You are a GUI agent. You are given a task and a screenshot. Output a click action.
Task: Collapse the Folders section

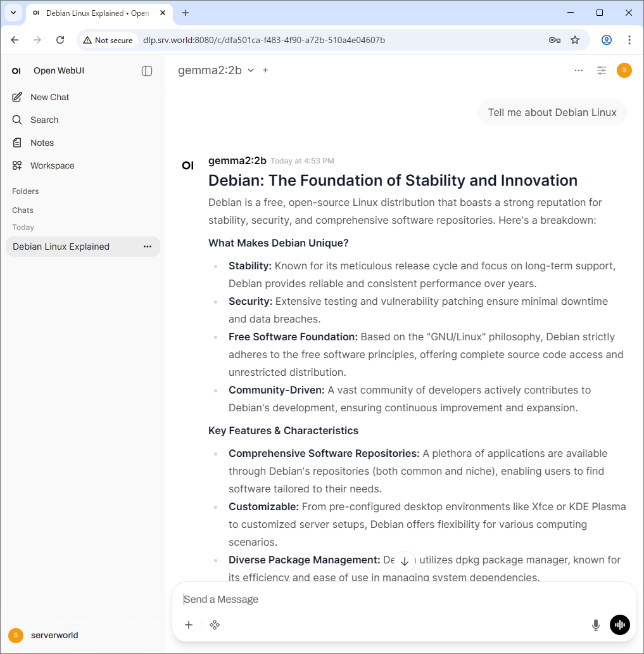pos(25,191)
